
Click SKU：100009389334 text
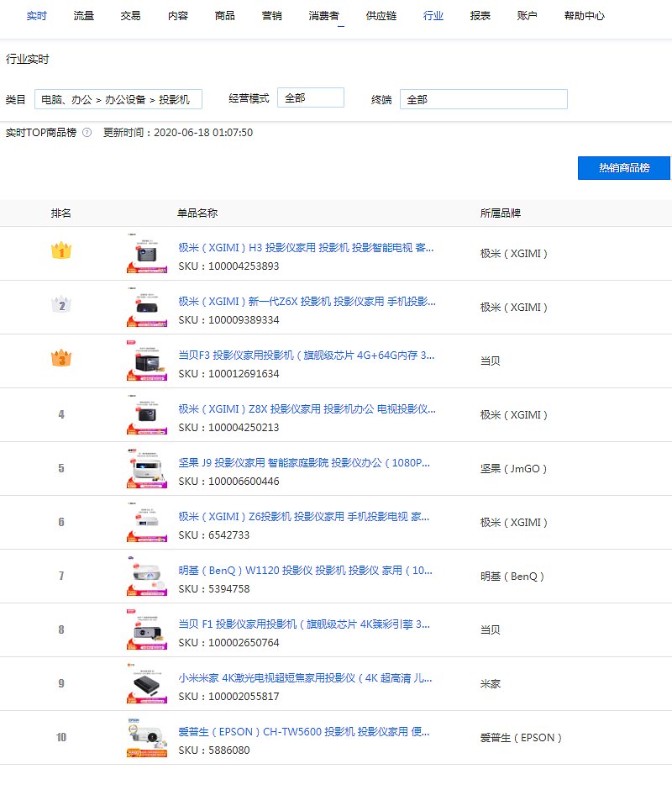pos(228,320)
